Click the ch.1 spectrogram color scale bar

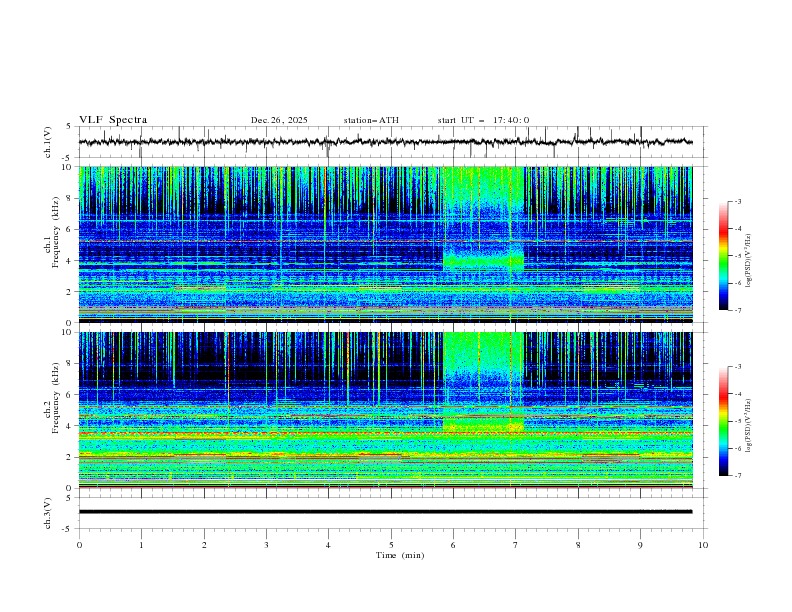723,256
